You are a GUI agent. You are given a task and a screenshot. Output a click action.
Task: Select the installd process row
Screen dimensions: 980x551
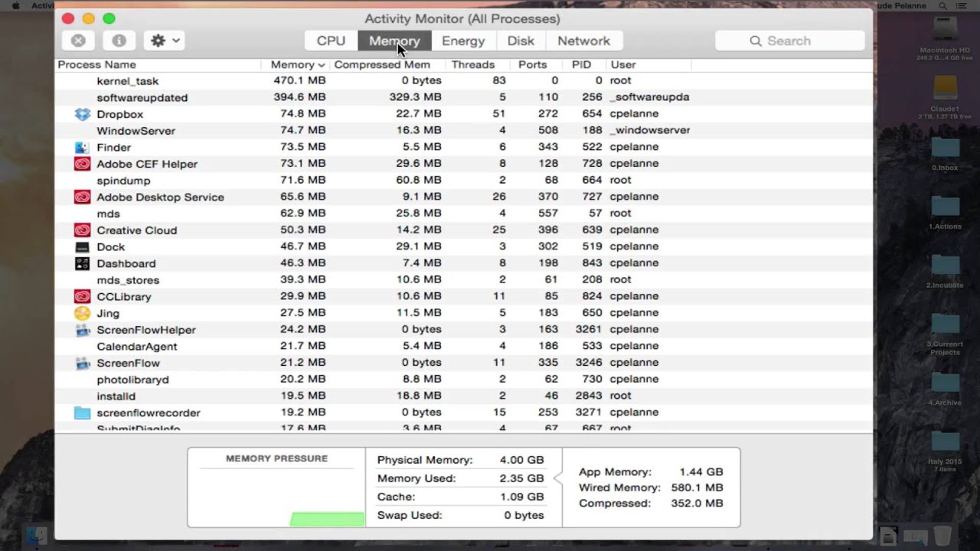tap(464, 396)
